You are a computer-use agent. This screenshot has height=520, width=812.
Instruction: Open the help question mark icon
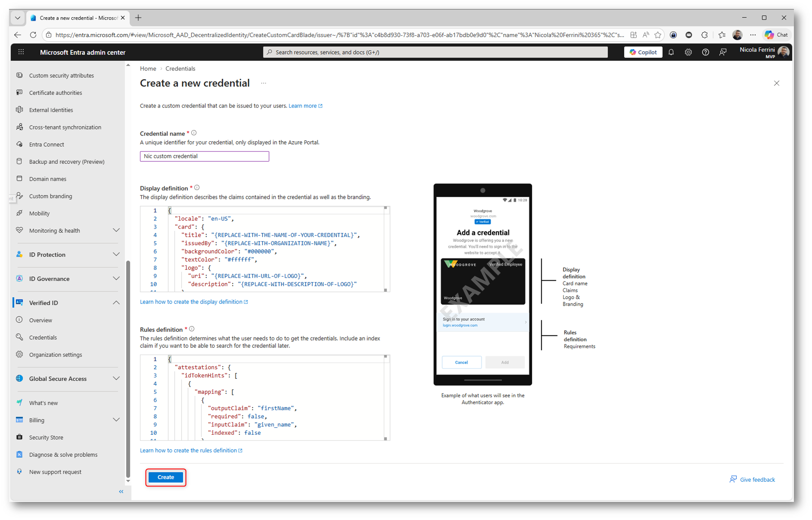click(x=705, y=52)
